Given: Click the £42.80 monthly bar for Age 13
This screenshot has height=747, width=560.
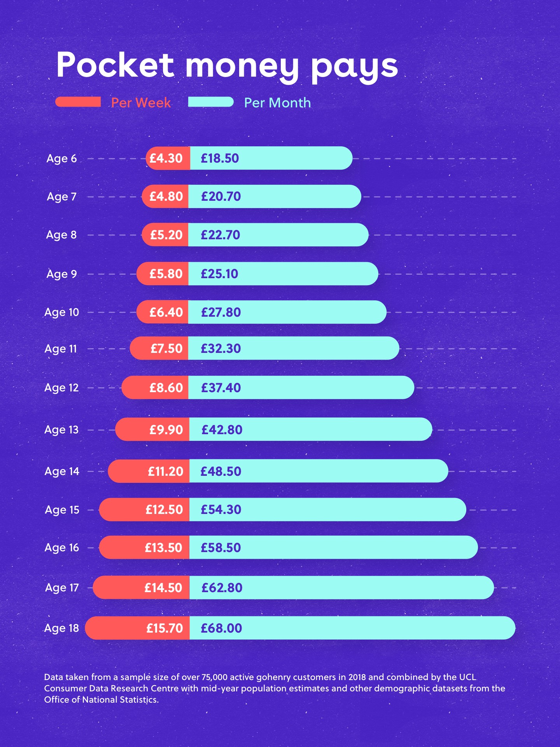Looking at the screenshot, I should 310,430.
